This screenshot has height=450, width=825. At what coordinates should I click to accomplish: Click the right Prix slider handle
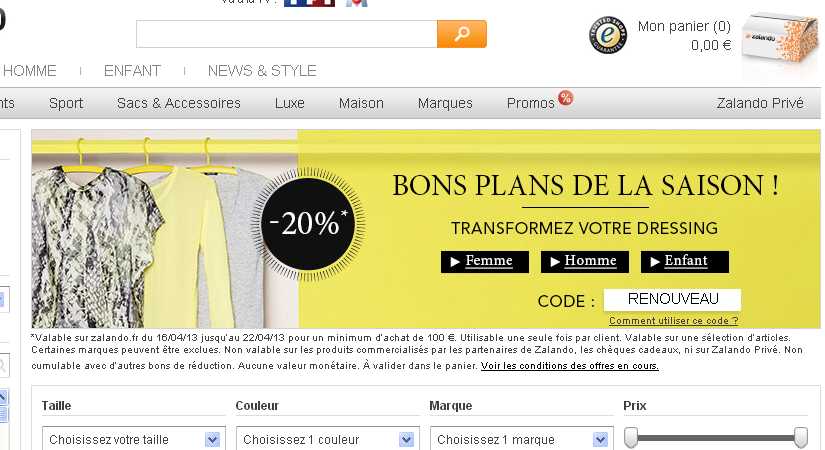point(800,437)
